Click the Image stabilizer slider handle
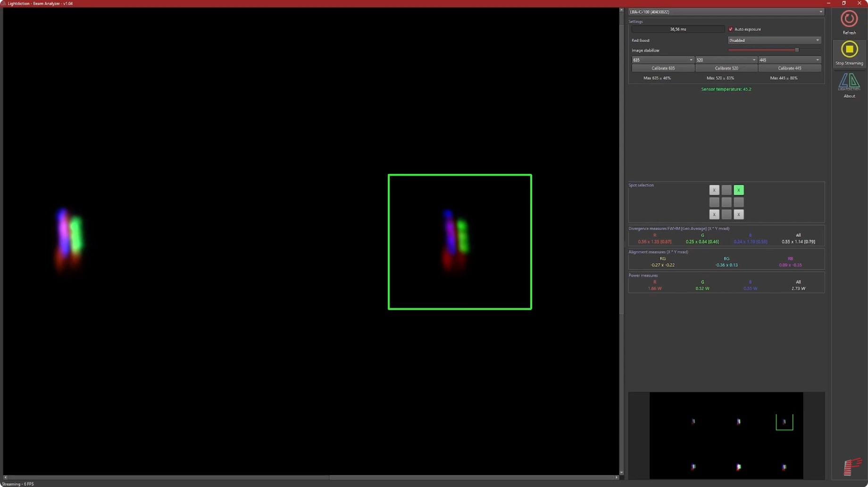 797,50
